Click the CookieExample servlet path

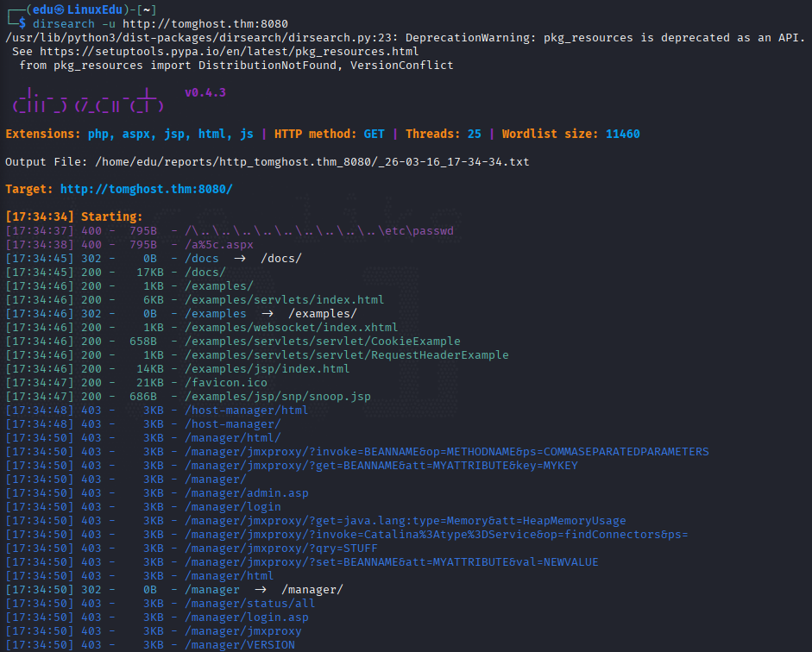[x=323, y=341]
